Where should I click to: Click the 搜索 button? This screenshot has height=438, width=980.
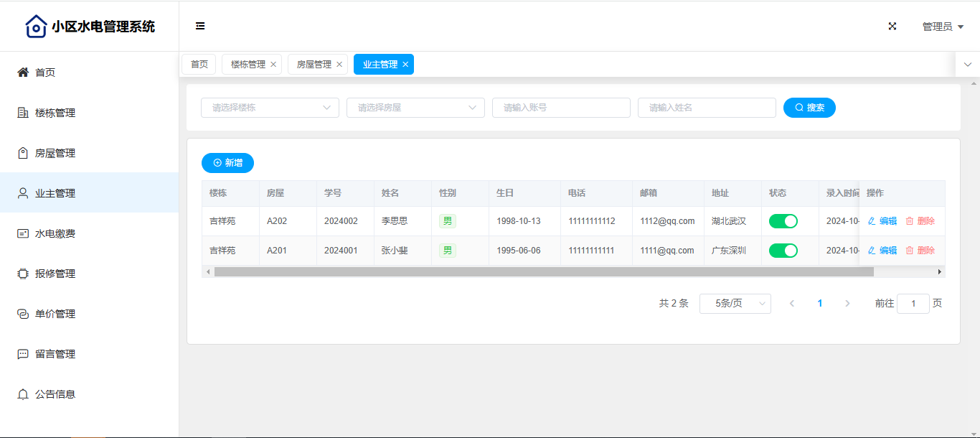tap(809, 108)
